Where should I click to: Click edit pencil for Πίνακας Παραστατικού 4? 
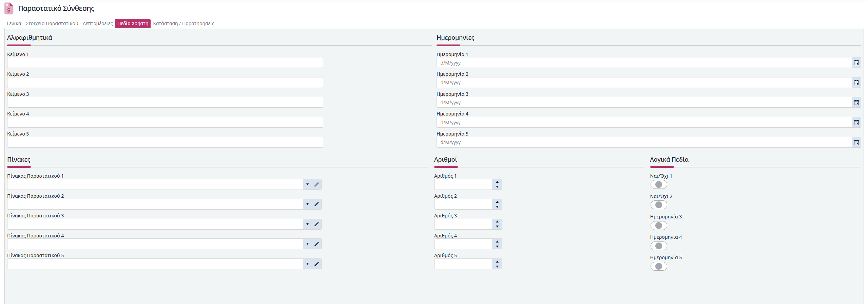pos(316,244)
